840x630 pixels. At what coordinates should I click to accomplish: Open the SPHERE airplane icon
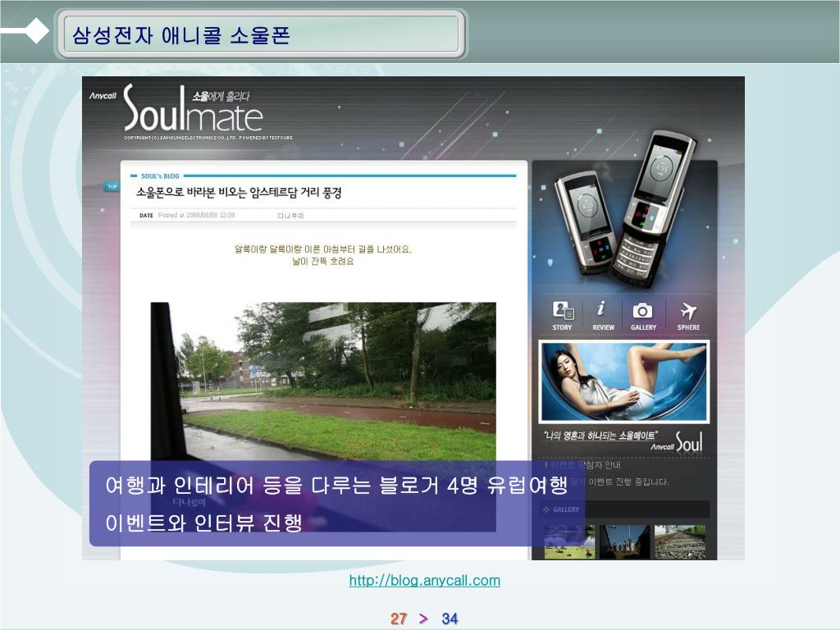click(688, 316)
